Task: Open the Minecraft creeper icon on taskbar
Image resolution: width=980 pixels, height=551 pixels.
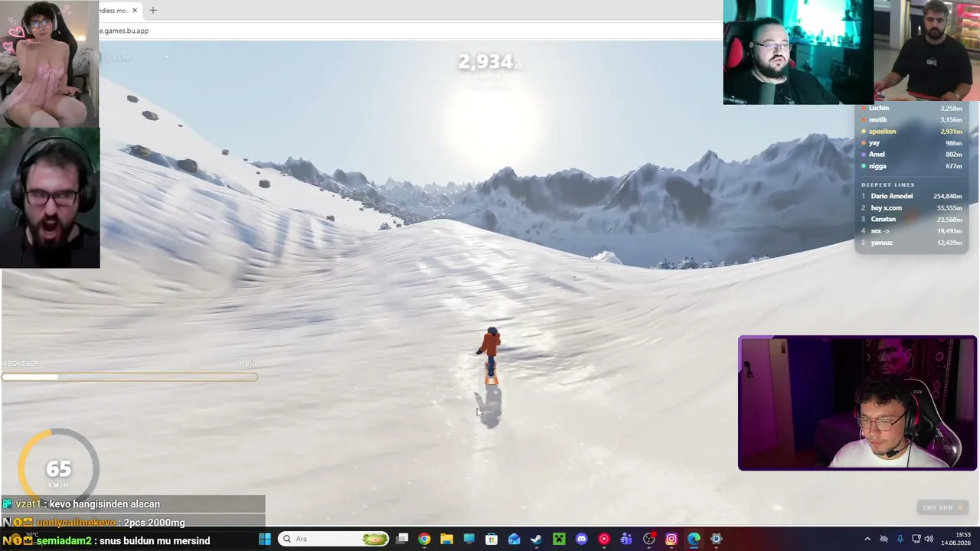Action: point(559,539)
